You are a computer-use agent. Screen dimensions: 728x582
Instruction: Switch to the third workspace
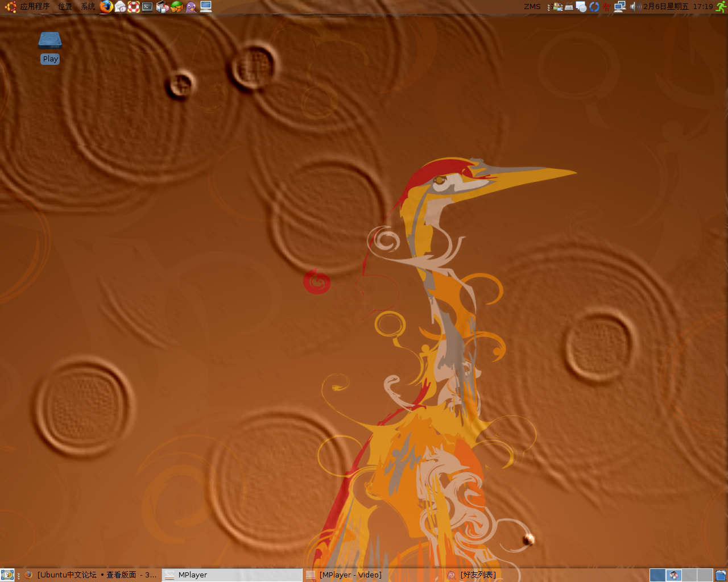689,575
